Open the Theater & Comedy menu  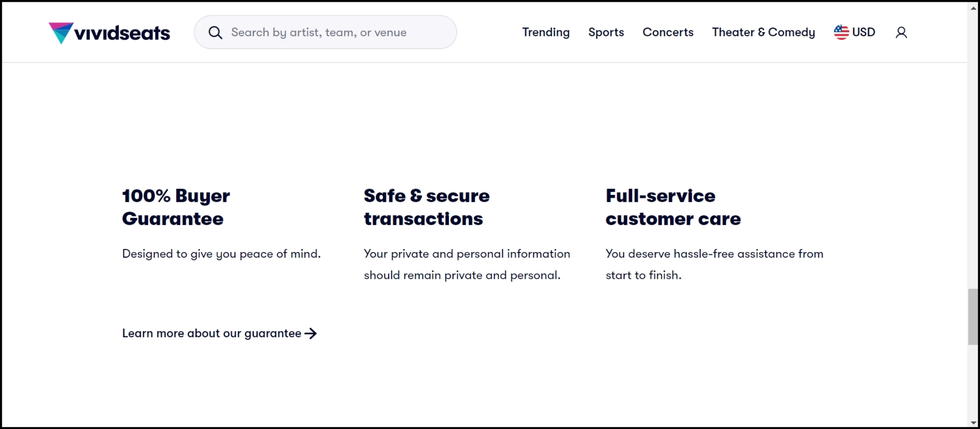(763, 32)
